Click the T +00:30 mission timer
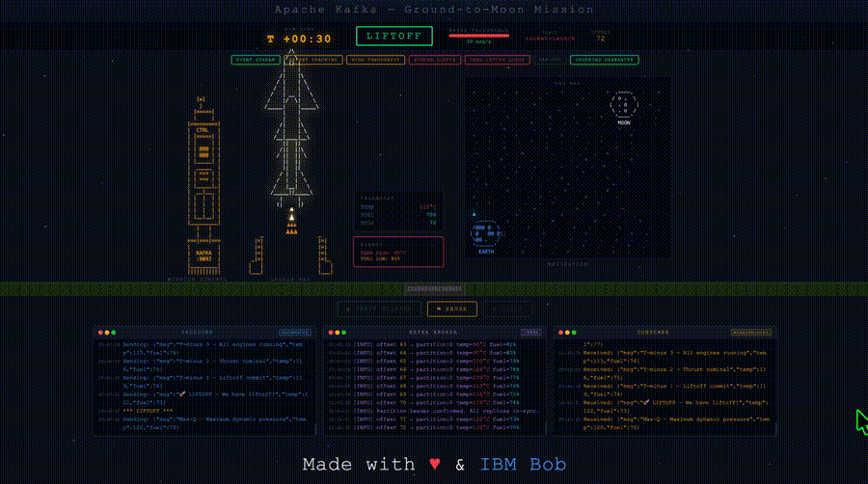The width and height of the screenshot is (868, 484). (x=300, y=40)
